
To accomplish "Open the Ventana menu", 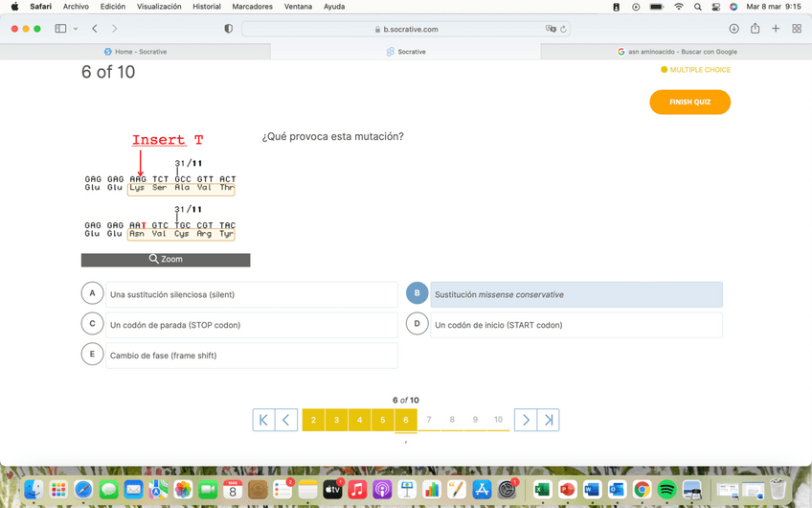I will click(298, 7).
